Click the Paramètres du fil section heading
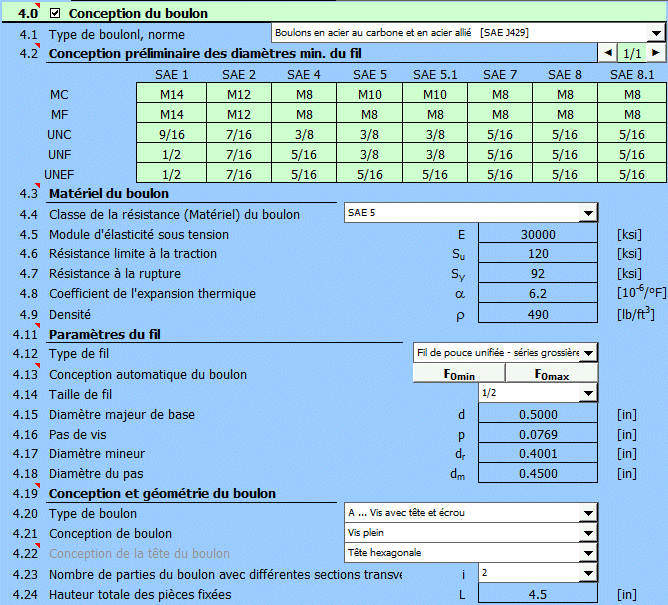 pyautogui.click(x=105, y=334)
